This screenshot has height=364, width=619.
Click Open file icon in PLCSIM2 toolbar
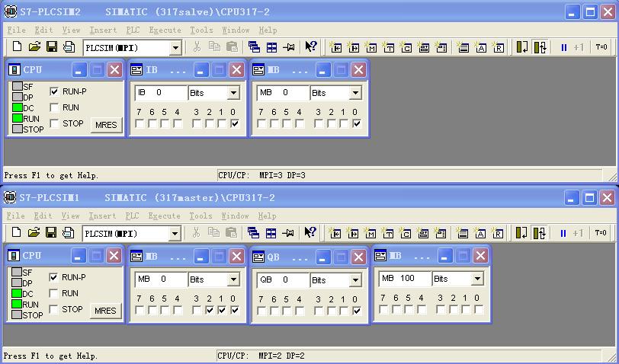coord(34,47)
